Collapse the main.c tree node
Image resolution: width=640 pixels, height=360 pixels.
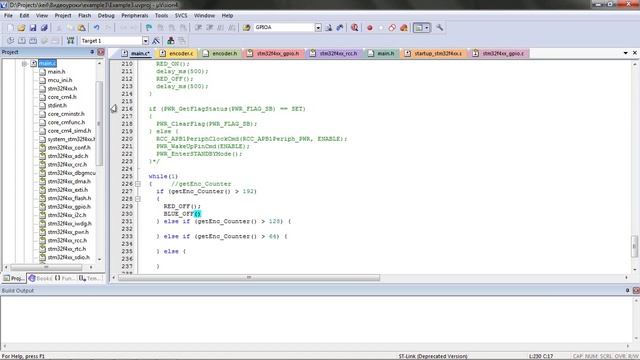[x=24, y=64]
